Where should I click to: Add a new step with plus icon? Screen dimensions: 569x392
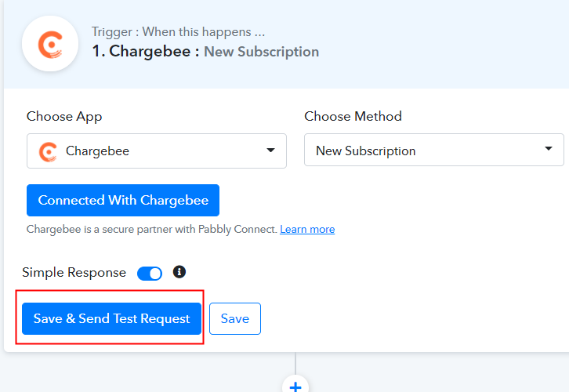click(x=295, y=387)
